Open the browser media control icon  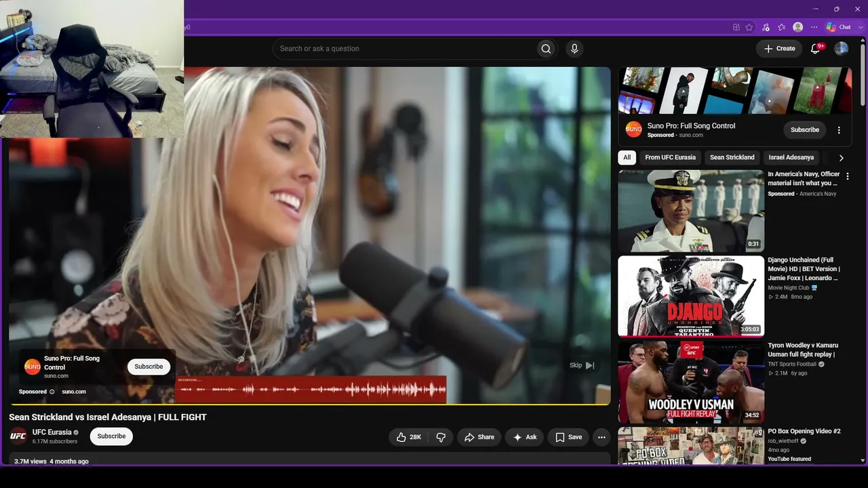766,27
